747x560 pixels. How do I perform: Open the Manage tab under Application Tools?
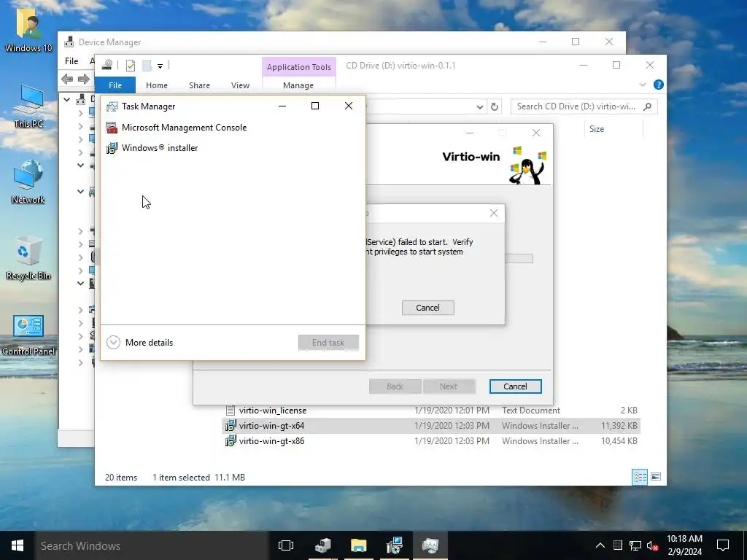[298, 85]
